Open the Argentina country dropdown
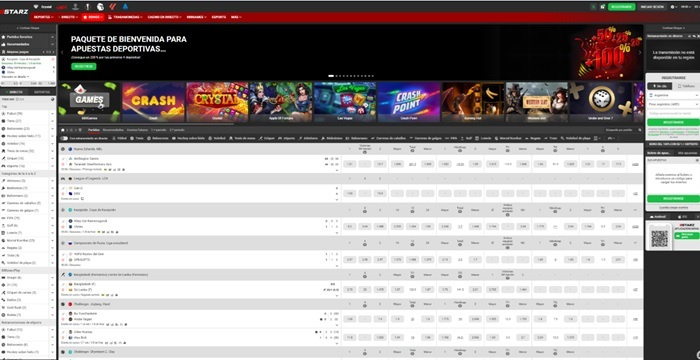This screenshot has height=360, width=700. 673,95
